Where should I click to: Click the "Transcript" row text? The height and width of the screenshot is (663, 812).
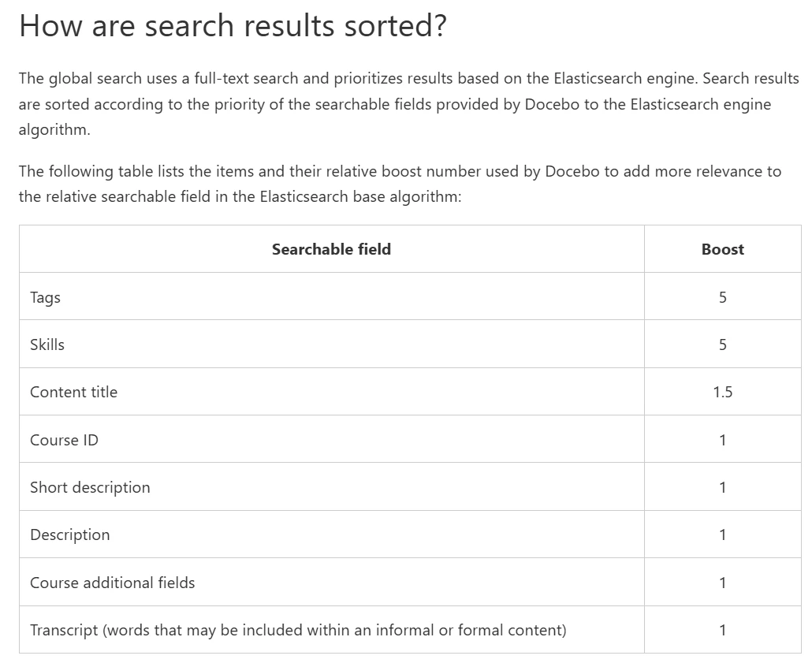click(x=298, y=630)
